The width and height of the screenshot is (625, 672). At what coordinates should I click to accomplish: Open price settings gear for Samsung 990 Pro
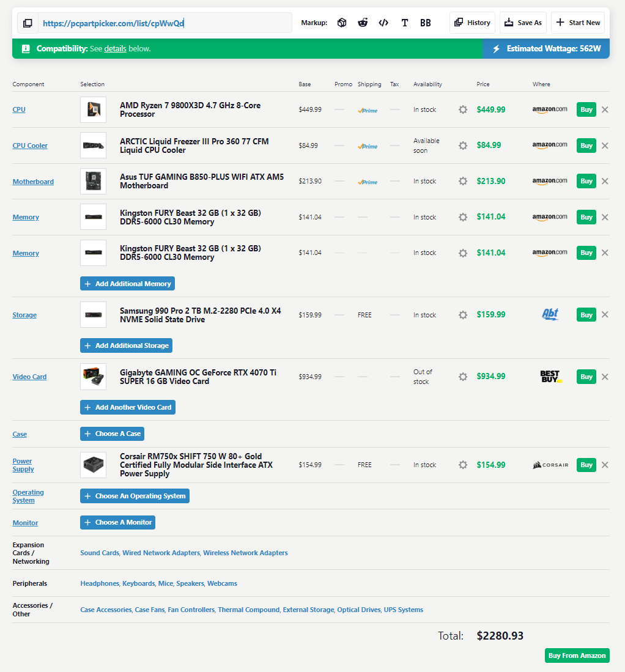click(x=463, y=315)
